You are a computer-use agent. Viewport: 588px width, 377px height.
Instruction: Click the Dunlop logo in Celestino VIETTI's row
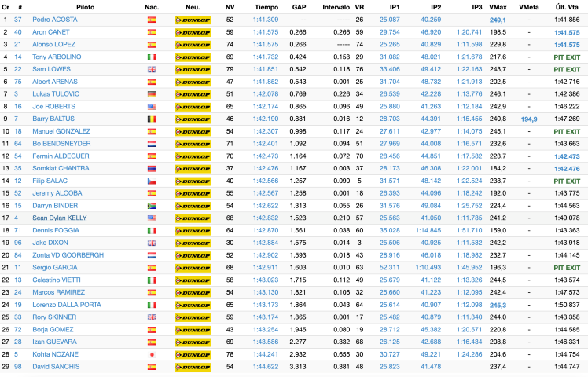(193, 280)
